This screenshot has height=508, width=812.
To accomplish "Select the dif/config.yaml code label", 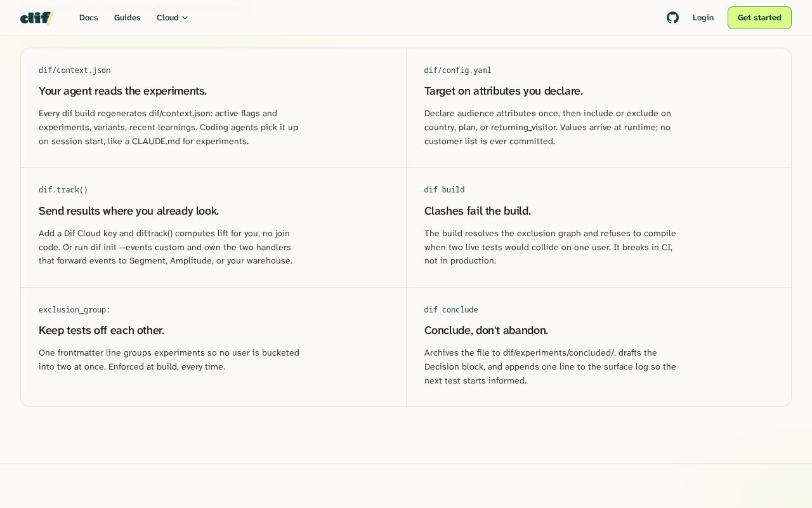I will coord(457,70).
